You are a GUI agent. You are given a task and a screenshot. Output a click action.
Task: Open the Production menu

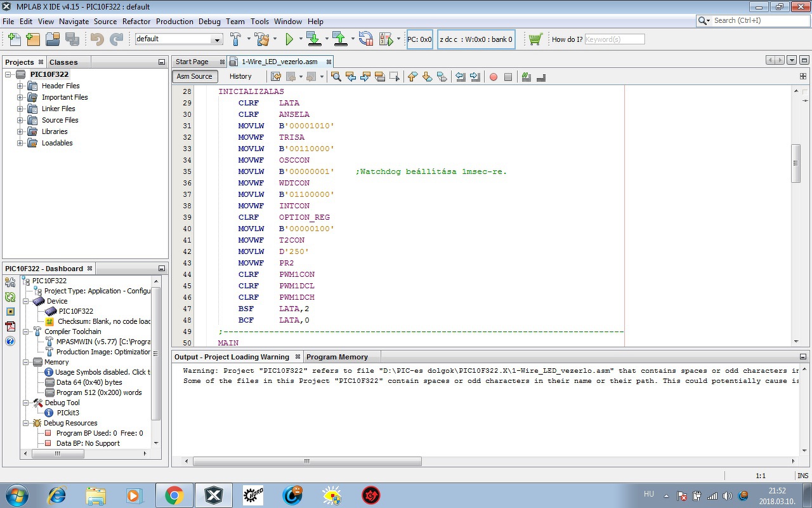pos(174,21)
